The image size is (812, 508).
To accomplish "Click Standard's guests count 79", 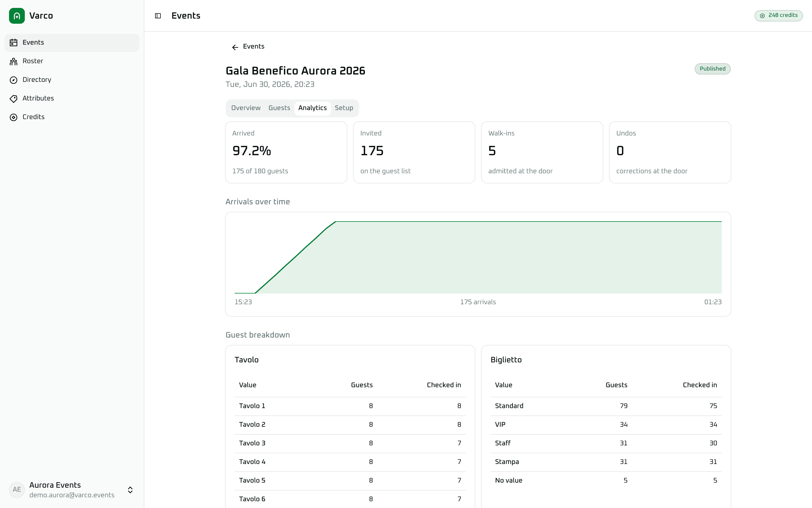I will (623, 406).
